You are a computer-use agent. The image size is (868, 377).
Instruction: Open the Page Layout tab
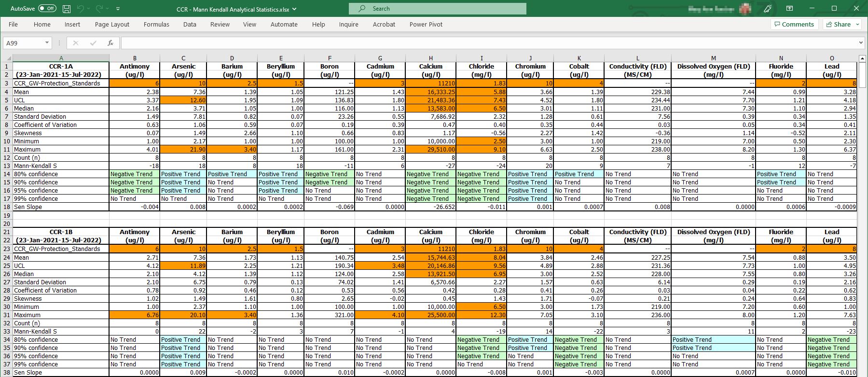pyautogui.click(x=112, y=24)
